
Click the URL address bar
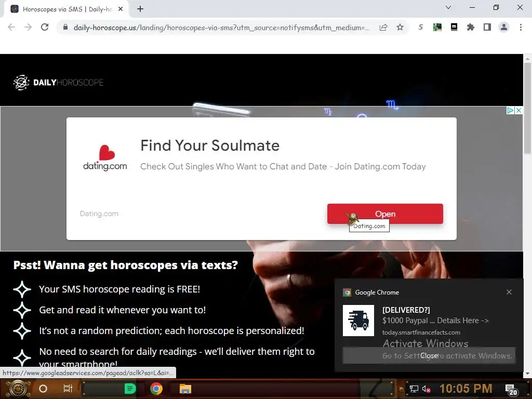[221, 28]
